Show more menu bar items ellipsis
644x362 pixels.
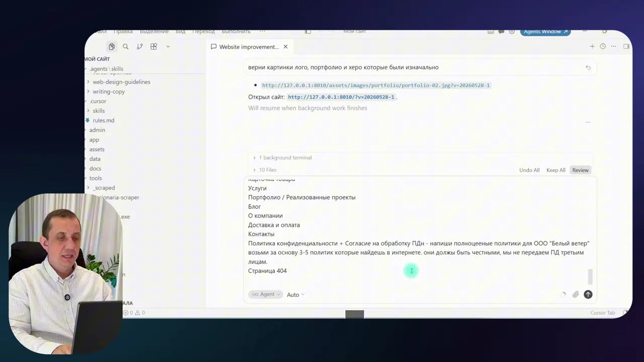[262, 32]
